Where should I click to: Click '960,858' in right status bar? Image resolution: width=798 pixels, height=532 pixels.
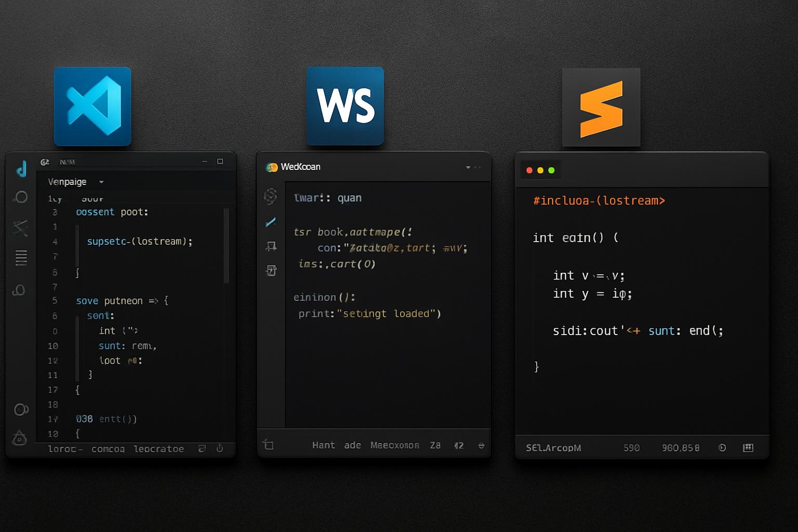click(x=681, y=448)
